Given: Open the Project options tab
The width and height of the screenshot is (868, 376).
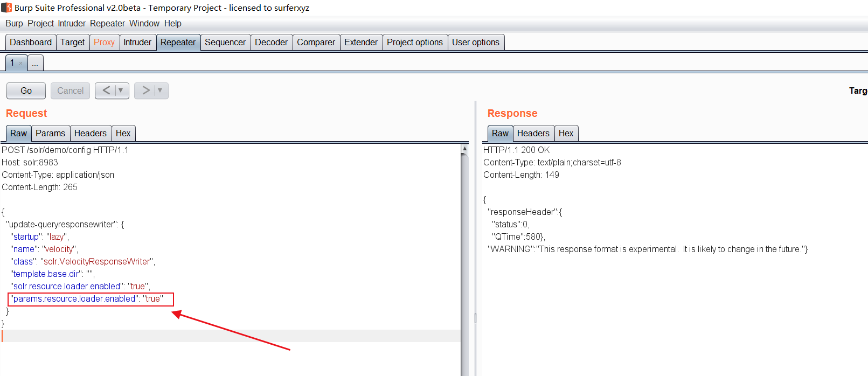Looking at the screenshot, I should click(415, 42).
